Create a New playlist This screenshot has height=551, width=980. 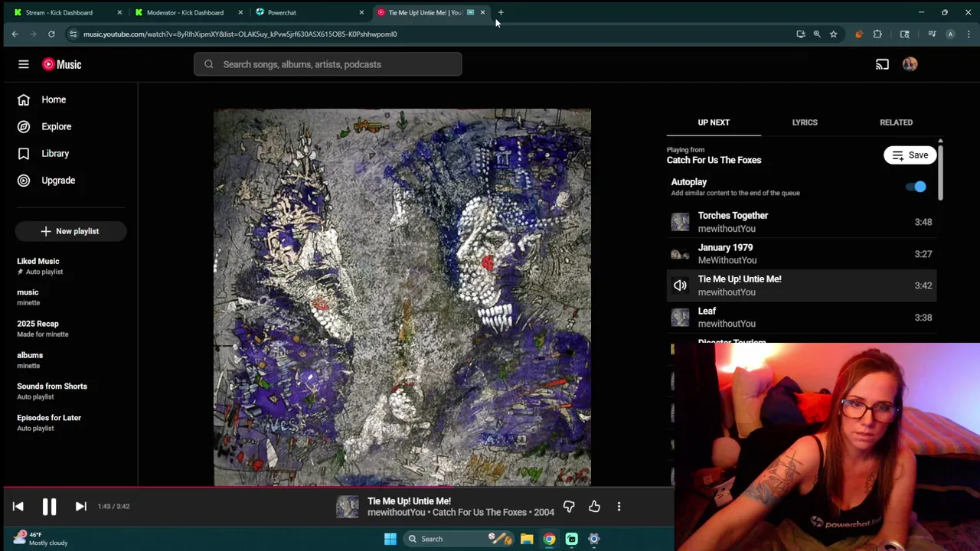[70, 231]
